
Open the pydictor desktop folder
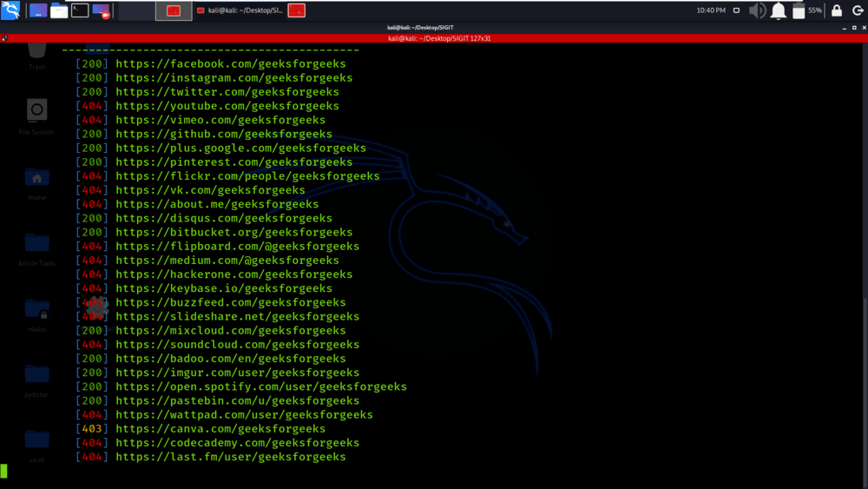pyautogui.click(x=36, y=380)
